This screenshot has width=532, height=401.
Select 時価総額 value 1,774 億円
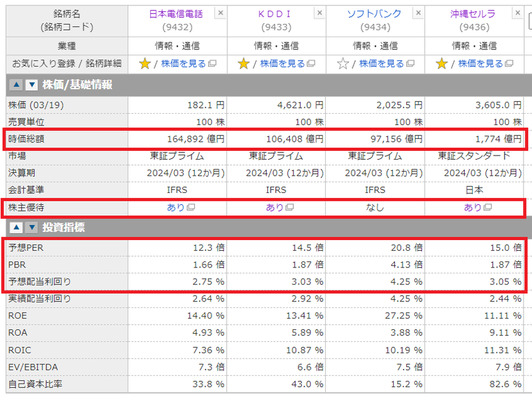[x=498, y=139]
